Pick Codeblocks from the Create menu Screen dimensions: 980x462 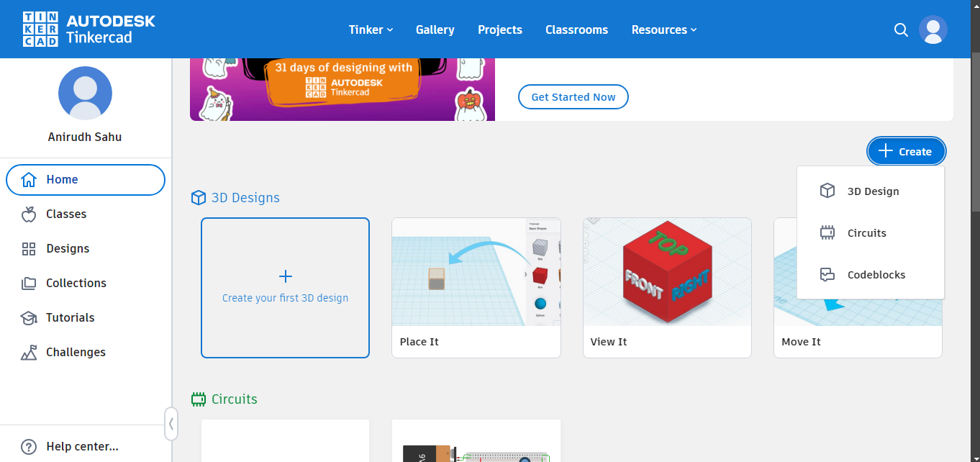[x=876, y=275]
